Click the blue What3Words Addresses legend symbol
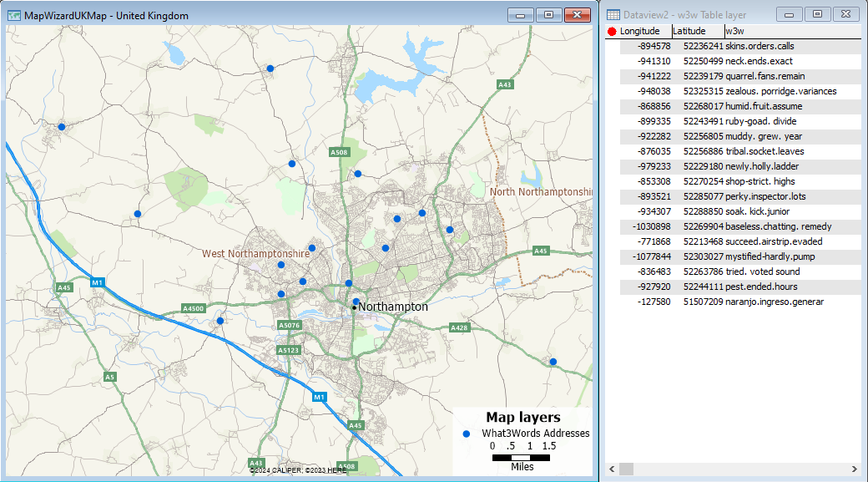The image size is (868, 482). [x=467, y=434]
